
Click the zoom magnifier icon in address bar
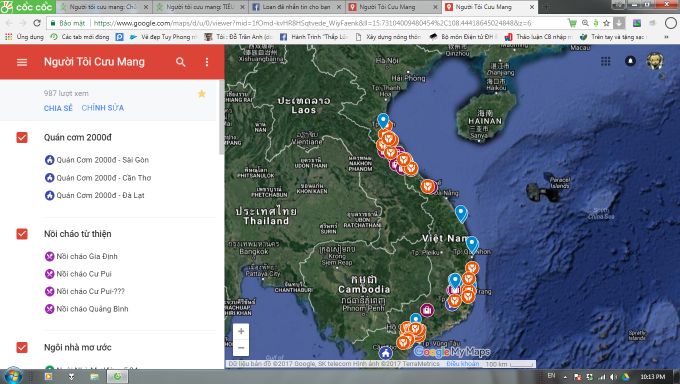(x=585, y=23)
